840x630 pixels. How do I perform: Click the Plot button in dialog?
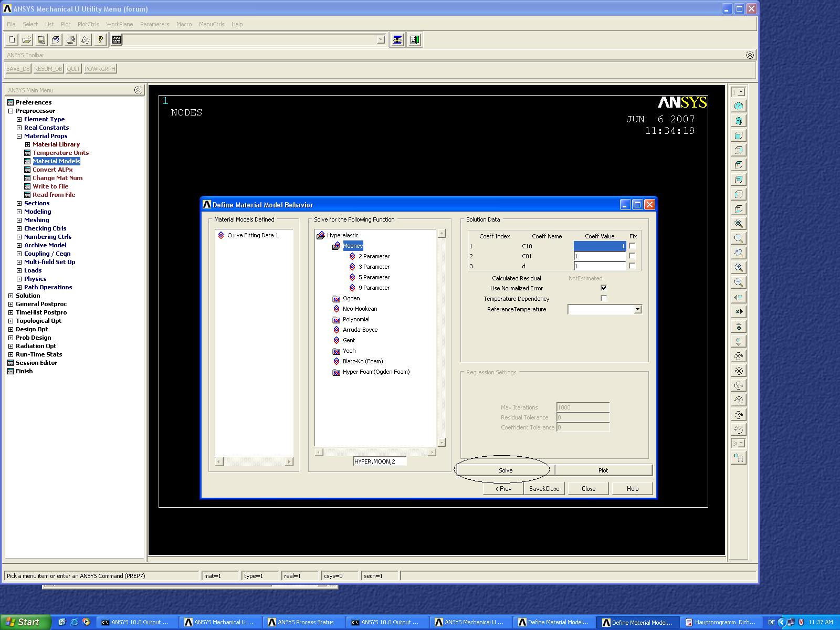tap(603, 470)
